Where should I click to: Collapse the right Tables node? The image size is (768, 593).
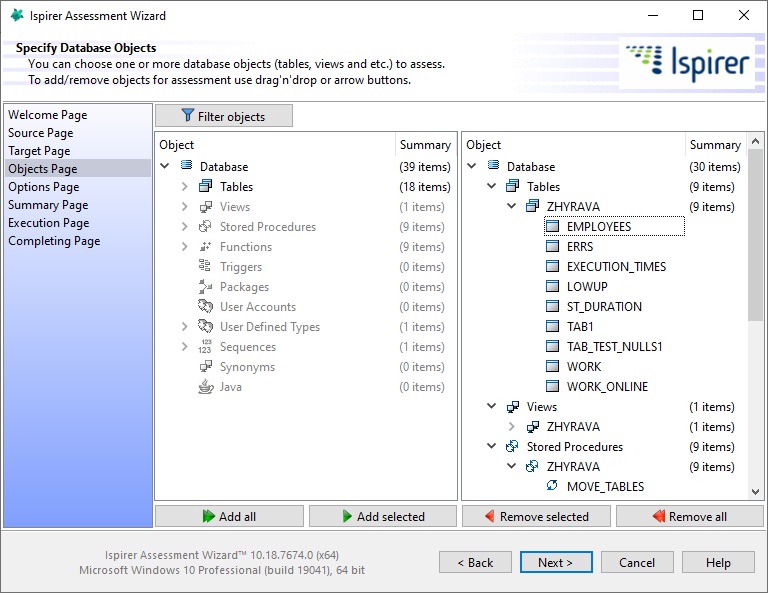point(492,186)
